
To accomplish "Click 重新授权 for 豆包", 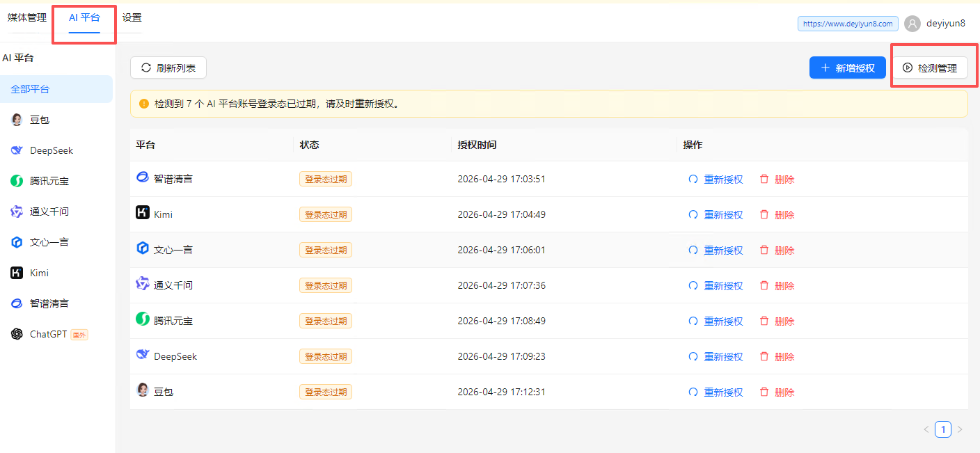I will coord(724,392).
